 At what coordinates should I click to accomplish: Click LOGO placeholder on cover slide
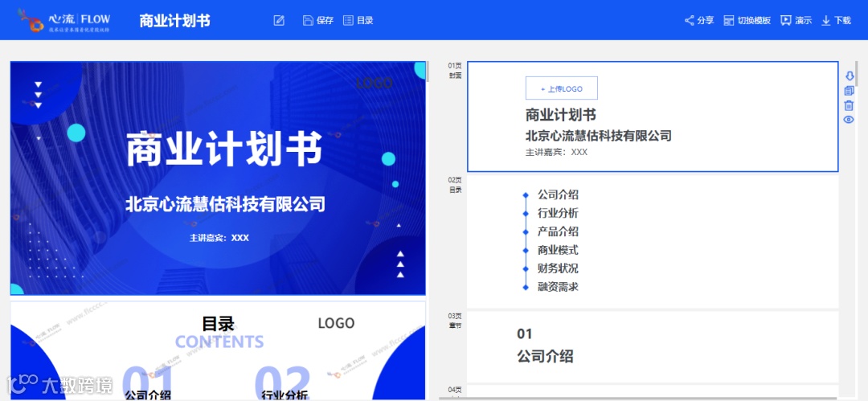(x=375, y=83)
